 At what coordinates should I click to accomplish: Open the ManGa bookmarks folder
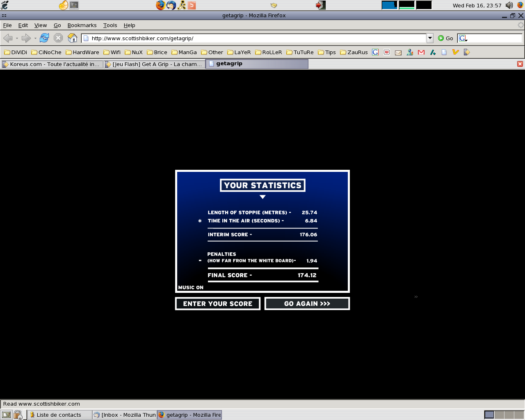tap(184, 52)
